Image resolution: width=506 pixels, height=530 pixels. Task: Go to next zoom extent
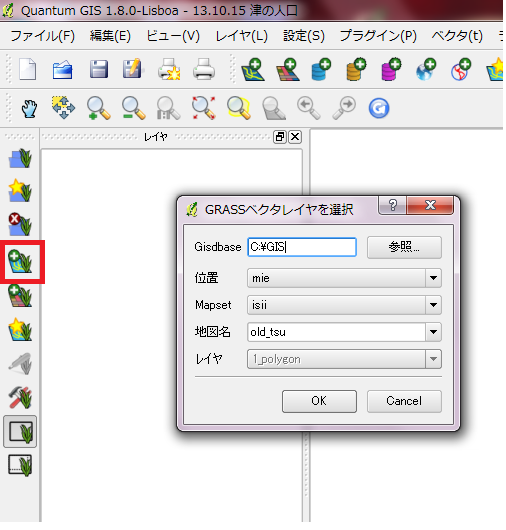[x=344, y=108]
